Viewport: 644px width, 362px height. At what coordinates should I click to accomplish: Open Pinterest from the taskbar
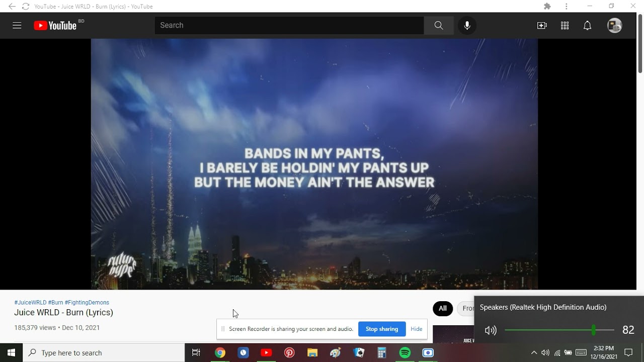point(289,352)
